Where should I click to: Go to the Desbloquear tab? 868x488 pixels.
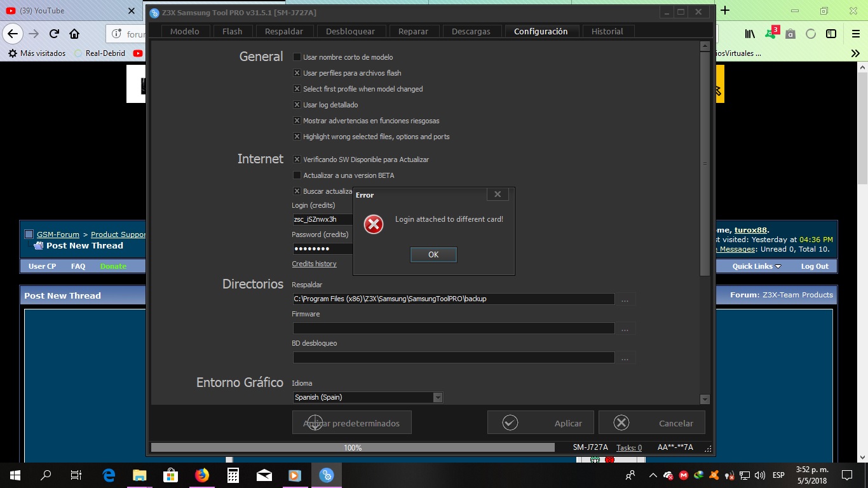(350, 31)
